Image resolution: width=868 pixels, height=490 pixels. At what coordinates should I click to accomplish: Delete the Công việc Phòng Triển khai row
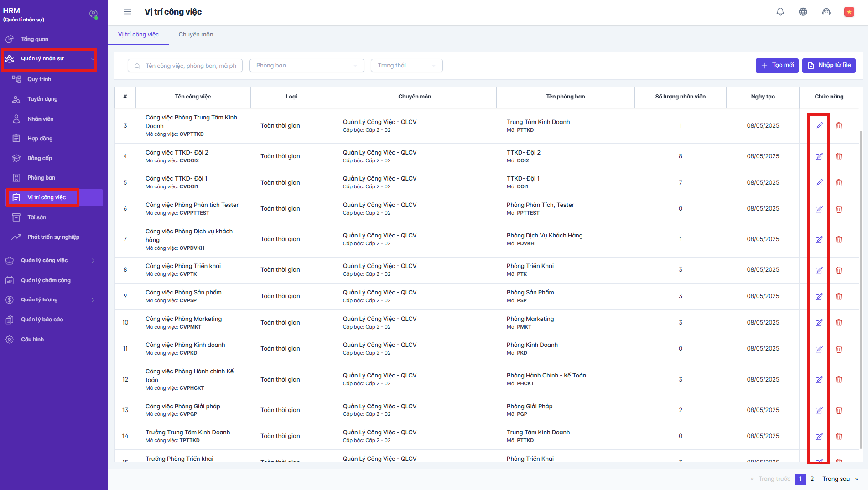pos(838,270)
